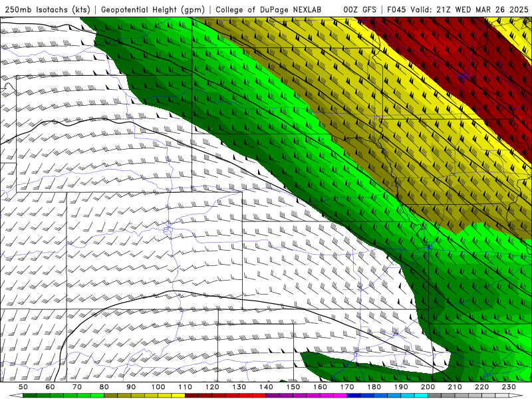Click the bright yellow swatch ending at 110
Image resolution: width=532 pixels, height=399 pixels.
coord(178,396)
